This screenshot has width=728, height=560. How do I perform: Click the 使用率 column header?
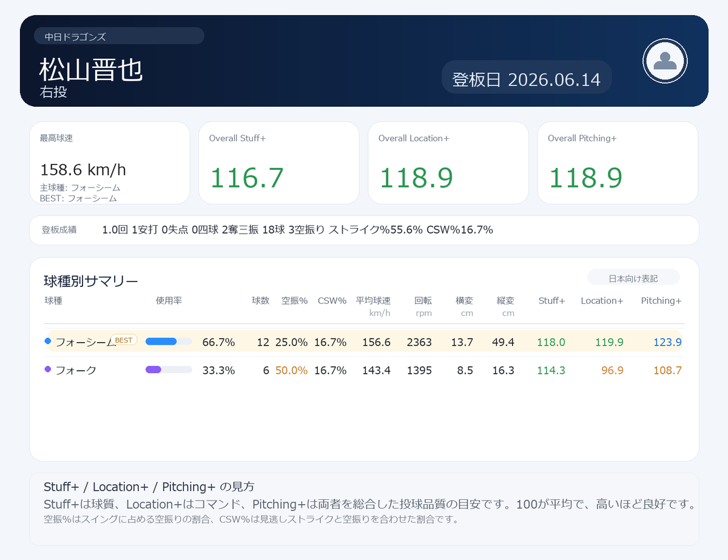coord(169,300)
